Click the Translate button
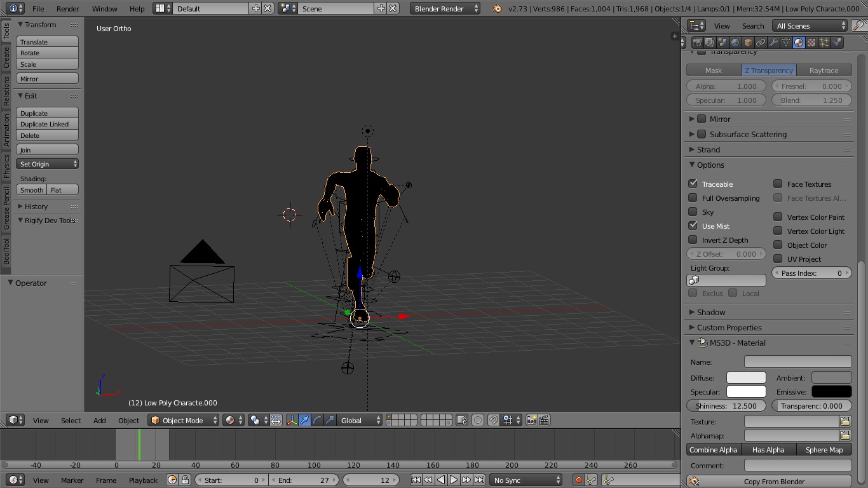Viewport: 868px width, 488px height. pos(48,42)
